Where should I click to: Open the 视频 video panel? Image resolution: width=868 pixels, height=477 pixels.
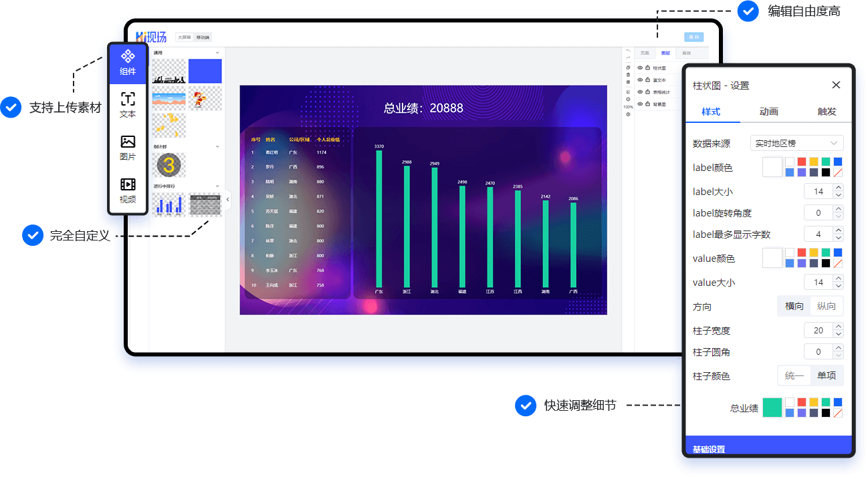point(128,190)
